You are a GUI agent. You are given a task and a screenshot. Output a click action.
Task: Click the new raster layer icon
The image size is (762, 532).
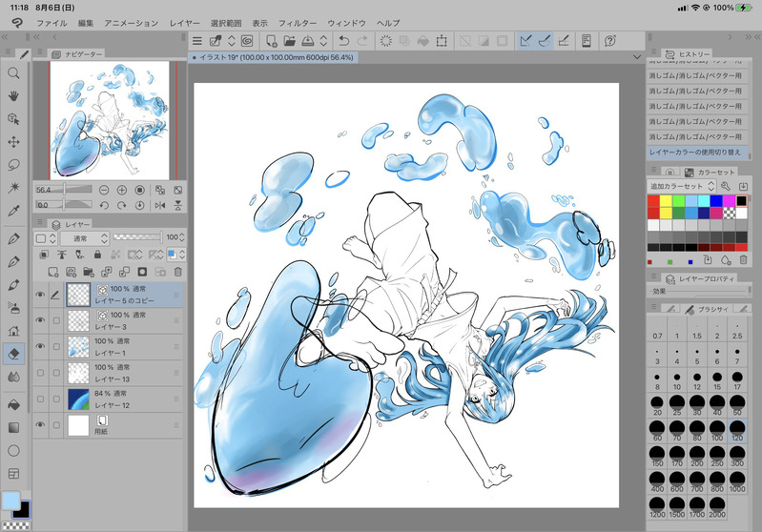pyautogui.click(x=52, y=272)
